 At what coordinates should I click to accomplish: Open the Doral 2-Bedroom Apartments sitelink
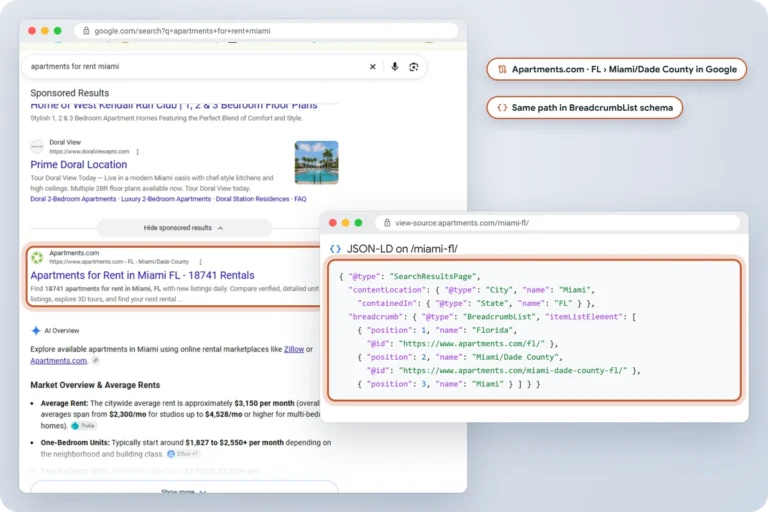point(73,199)
